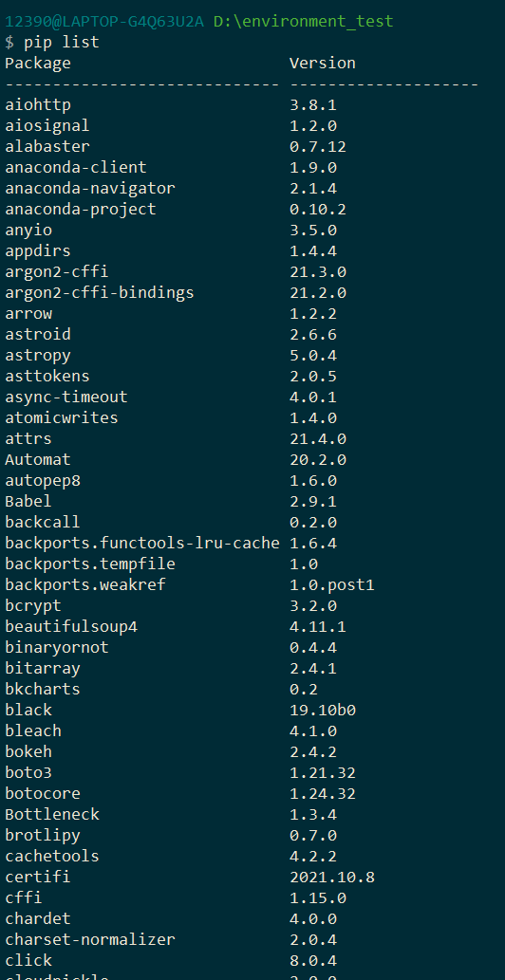Click the beautifulsoup4 package name
The height and width of the screenshot is (980, 505).
click(x=71, y=627)
